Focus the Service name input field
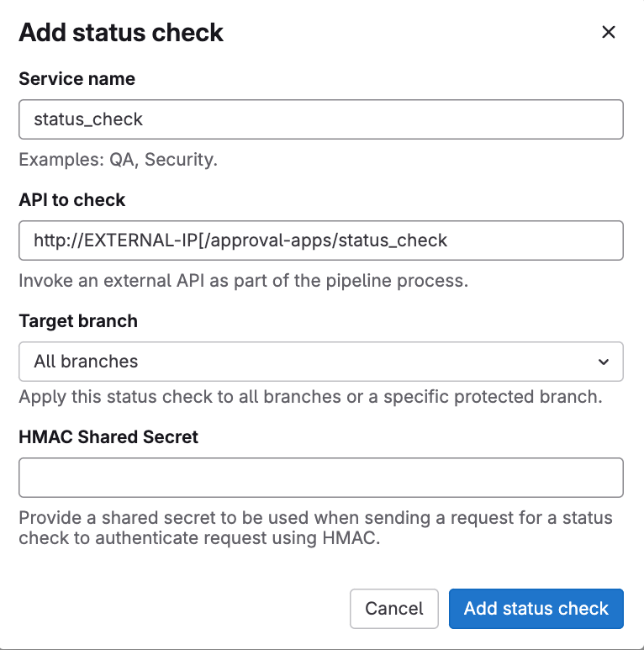Viewport: 644px width, 650px height. [321, 119]
